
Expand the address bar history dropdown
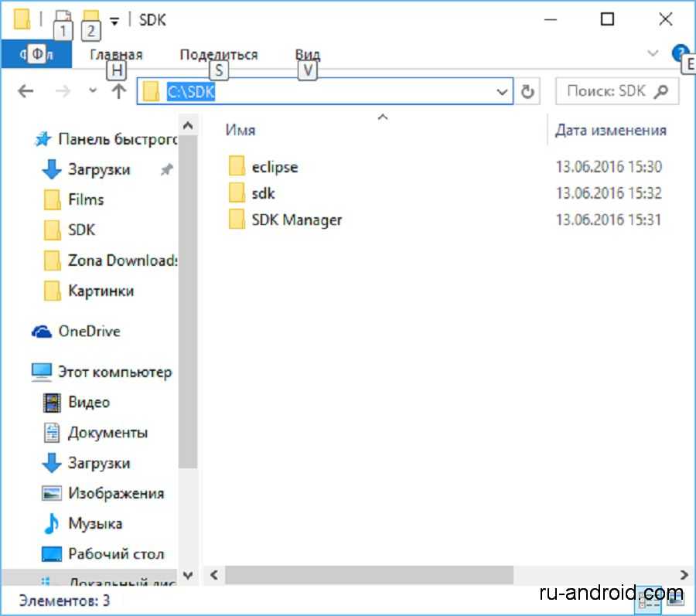pos(501,92)
